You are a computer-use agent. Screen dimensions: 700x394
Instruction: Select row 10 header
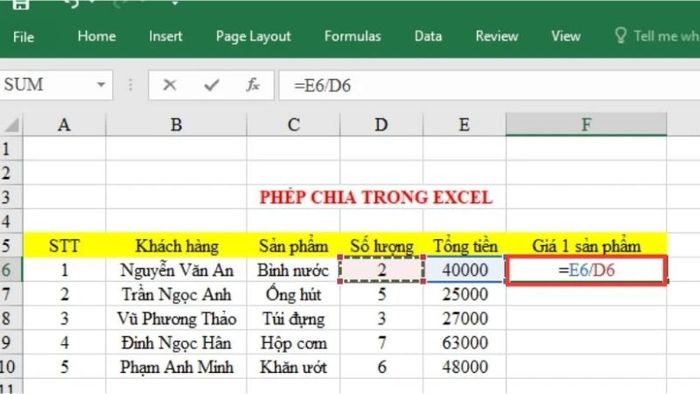(11, 367)
